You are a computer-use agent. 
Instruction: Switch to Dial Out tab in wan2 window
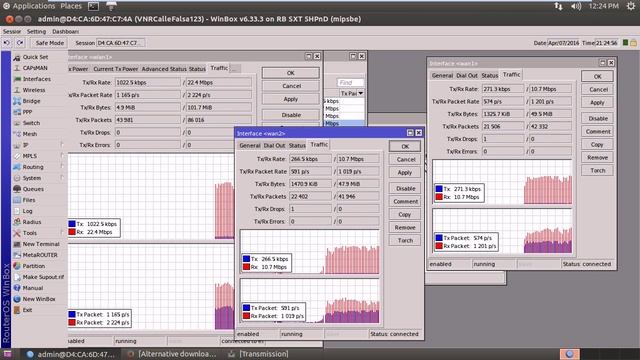274,145
